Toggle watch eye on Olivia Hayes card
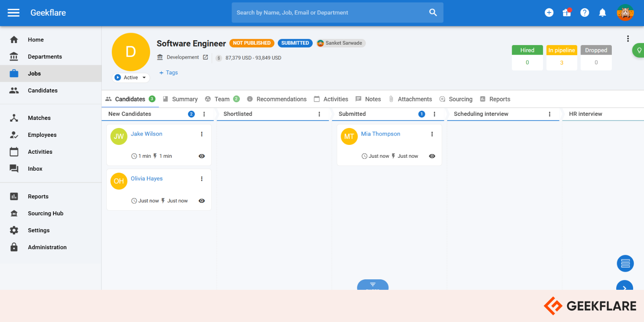Screen dimensions: 644x322 click(x=202, y=201)
